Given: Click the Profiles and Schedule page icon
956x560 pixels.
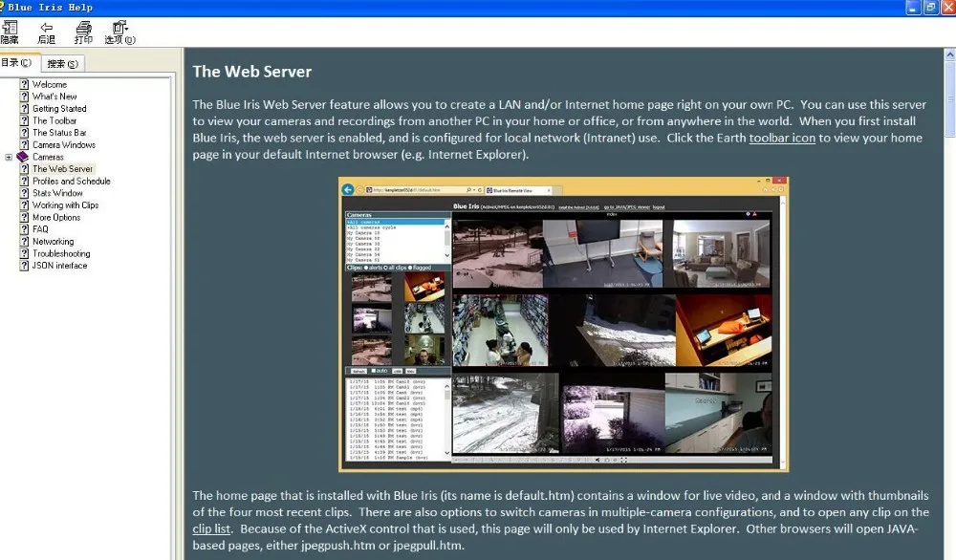Looking at the screenshot, I should pos(25,181).
